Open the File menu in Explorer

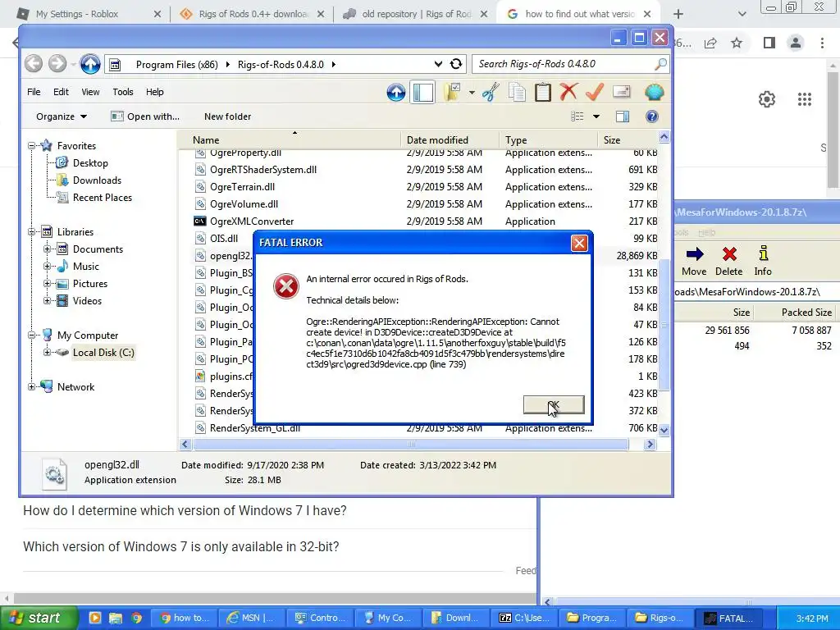[34, 92]
